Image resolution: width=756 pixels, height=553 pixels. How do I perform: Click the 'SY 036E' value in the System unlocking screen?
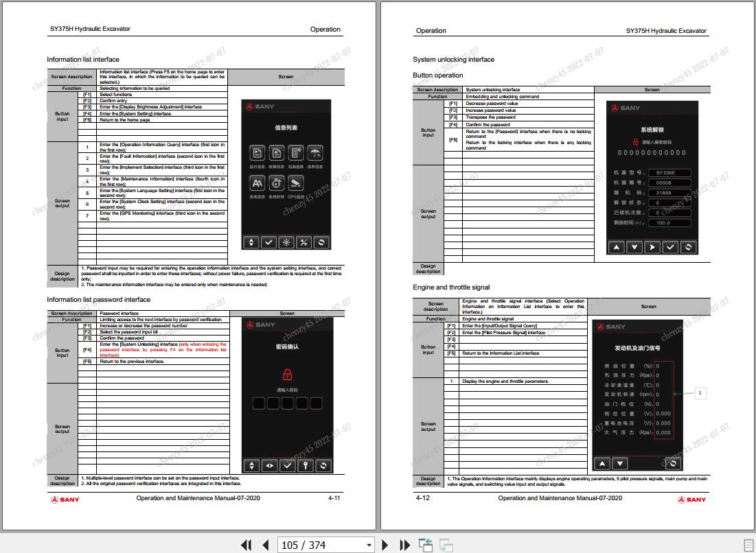click(x=669, y=172)
